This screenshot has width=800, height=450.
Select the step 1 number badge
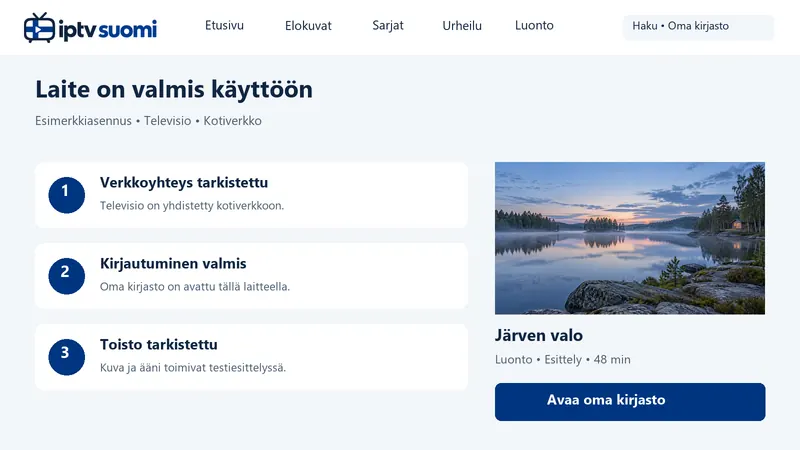coord(66,195)
